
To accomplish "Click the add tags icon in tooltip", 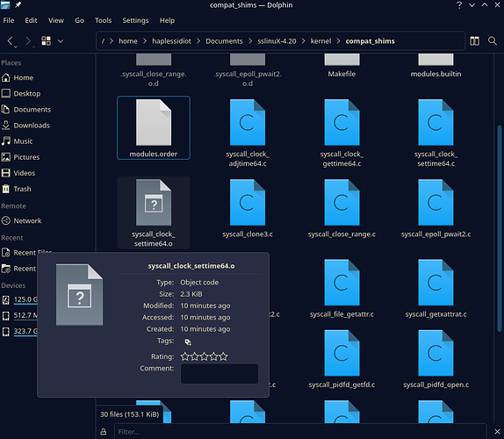I will pyautogui.click(x=188, y=342).
